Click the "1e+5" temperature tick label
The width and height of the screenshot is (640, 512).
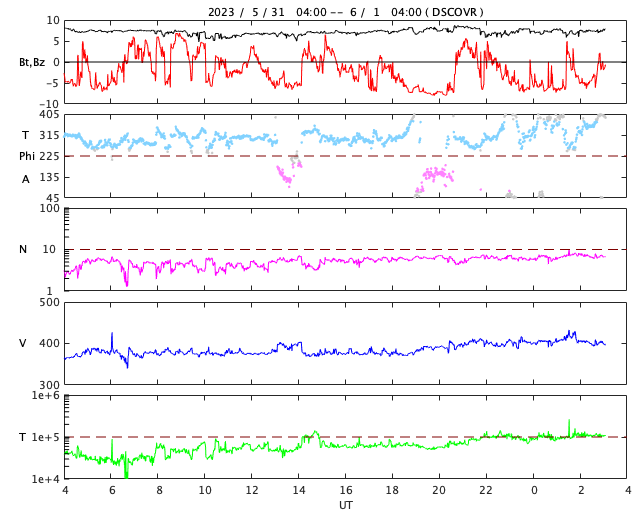click(x=45, y=437)
